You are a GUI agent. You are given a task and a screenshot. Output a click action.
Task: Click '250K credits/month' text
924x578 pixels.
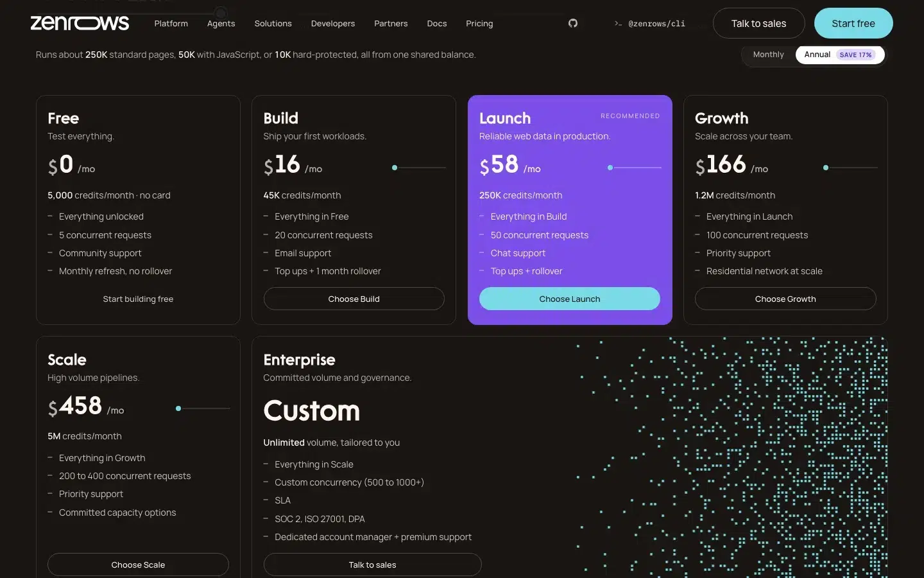pos(521,195)
